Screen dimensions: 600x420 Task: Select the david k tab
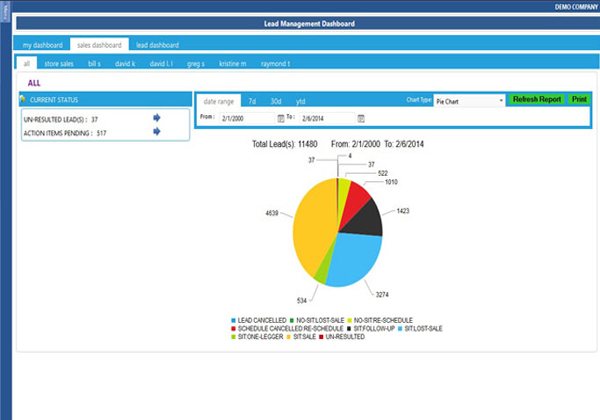125,63
